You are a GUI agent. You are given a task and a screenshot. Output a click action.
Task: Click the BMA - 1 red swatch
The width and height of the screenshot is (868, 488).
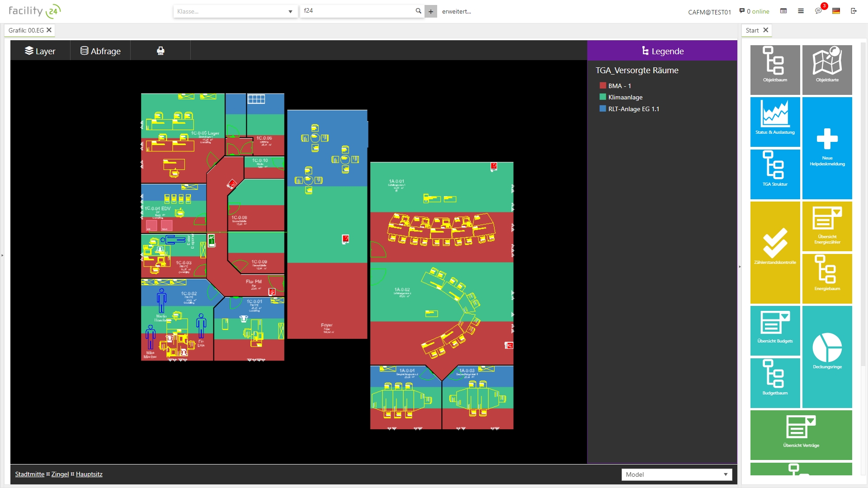coord(603,85)
